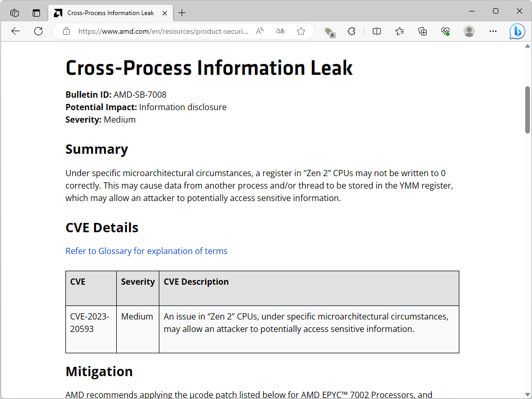Open the Collections icon
The image size is (532, 399).
(x=422, y=31)
